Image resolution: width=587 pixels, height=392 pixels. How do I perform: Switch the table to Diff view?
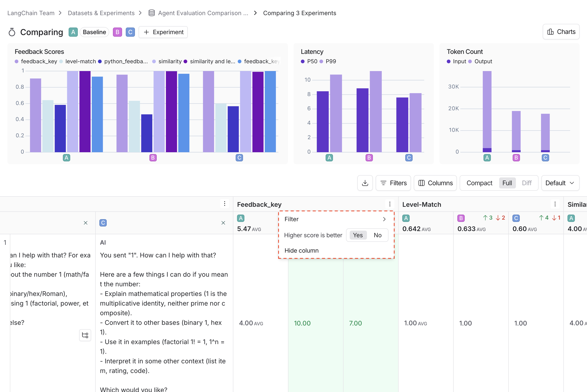click(x=526, y=183)
